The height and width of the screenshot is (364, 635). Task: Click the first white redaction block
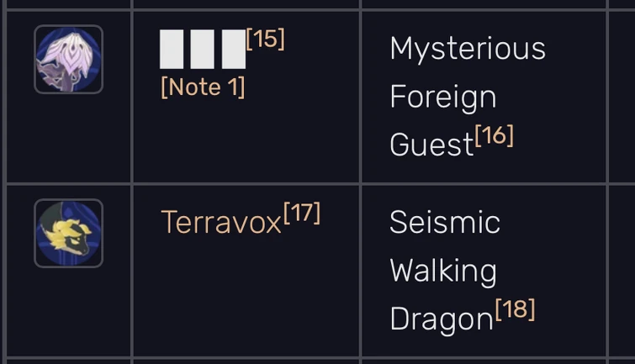point(172,50)
